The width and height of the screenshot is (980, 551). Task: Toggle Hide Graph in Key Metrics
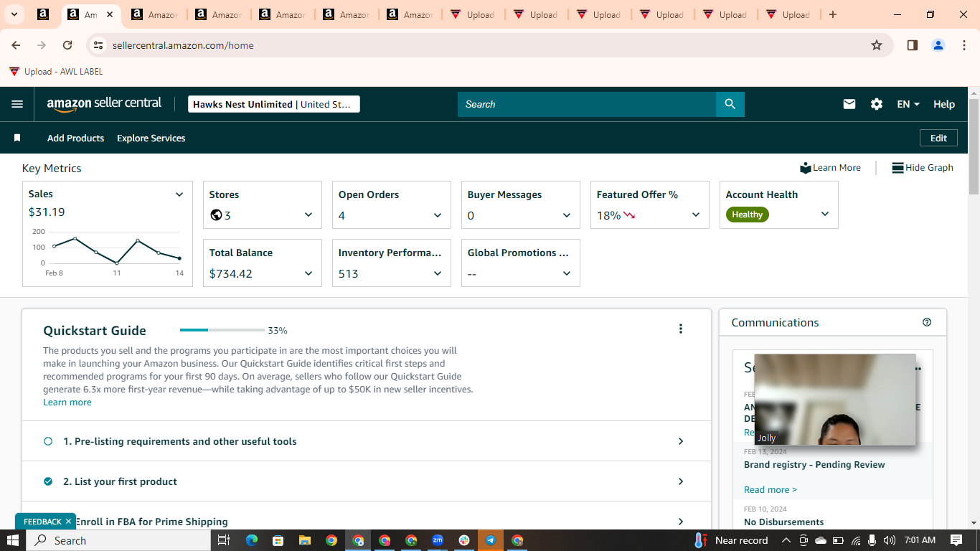tap(923, 168)
